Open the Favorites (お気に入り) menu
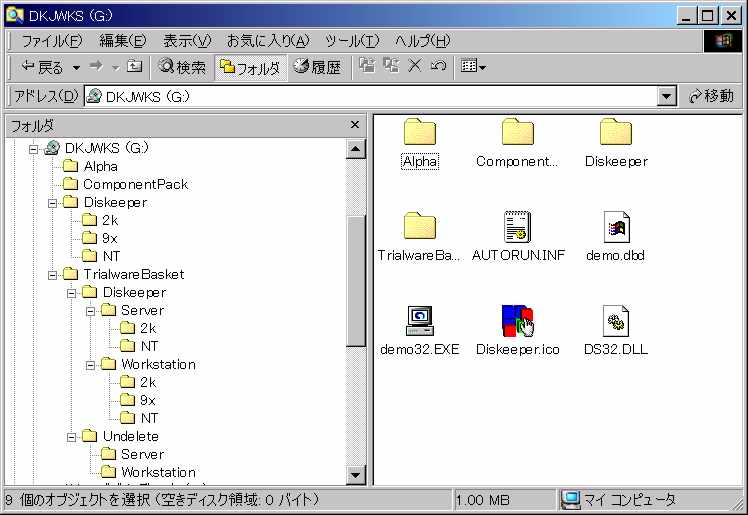 (268, 41)
